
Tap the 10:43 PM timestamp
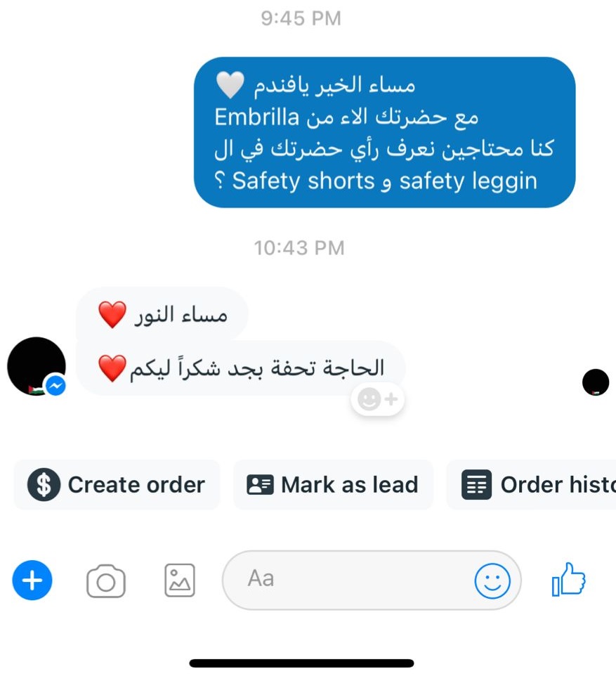click(299, 248)
